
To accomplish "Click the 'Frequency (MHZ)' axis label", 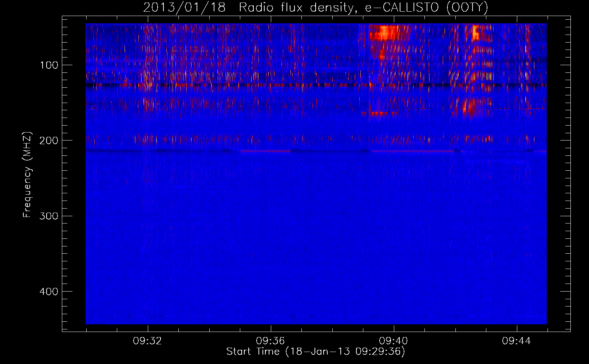I will coord(27,175).
